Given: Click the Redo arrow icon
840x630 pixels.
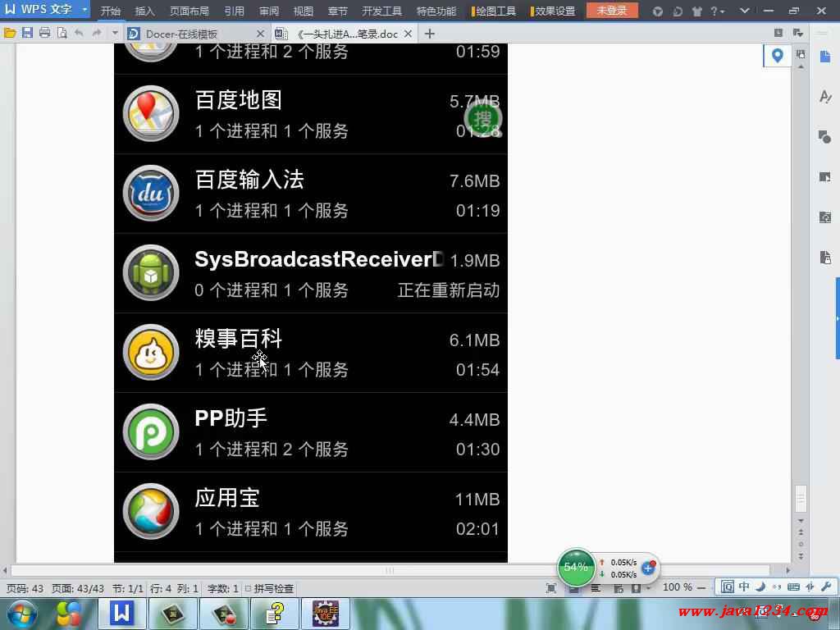Looking at the screenshot, I should point(97,33).
